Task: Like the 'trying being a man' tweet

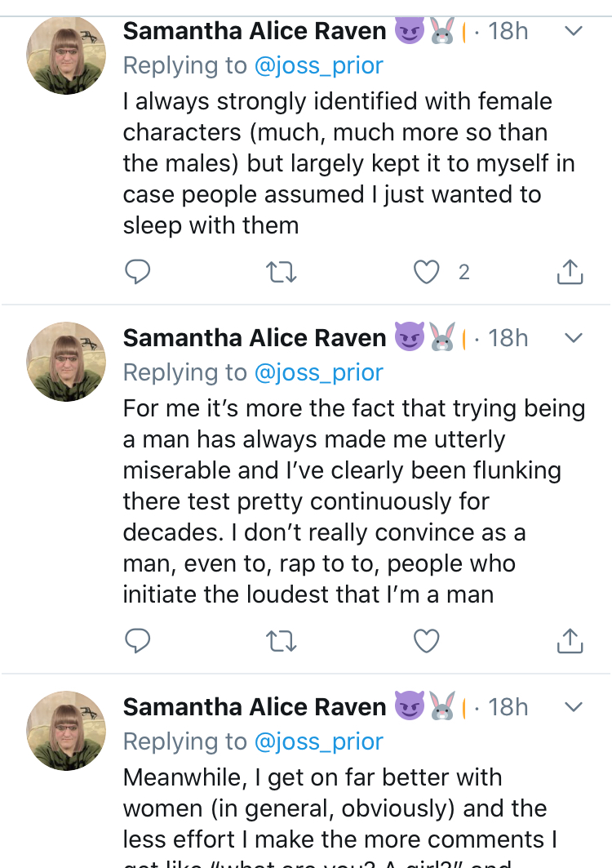Action: click(x=426, y=641)
